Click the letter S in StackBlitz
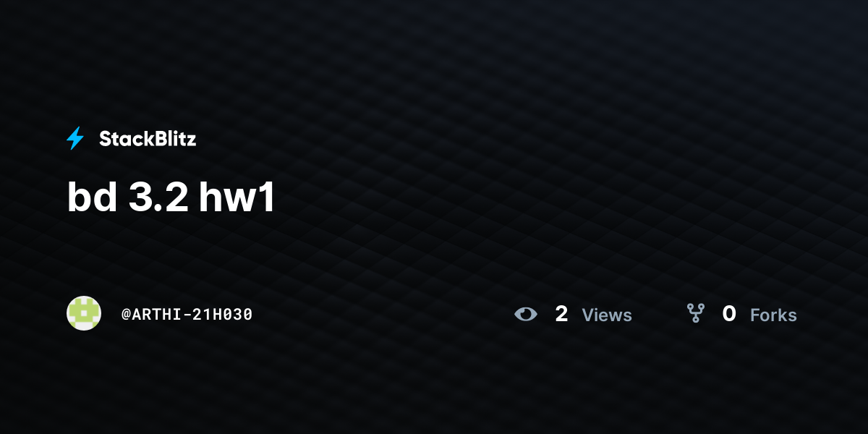 [105, 139]
